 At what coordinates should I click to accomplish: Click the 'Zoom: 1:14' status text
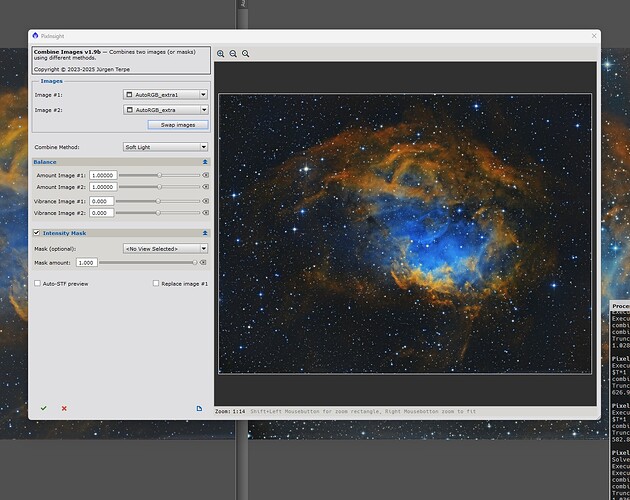click(230, 412)
